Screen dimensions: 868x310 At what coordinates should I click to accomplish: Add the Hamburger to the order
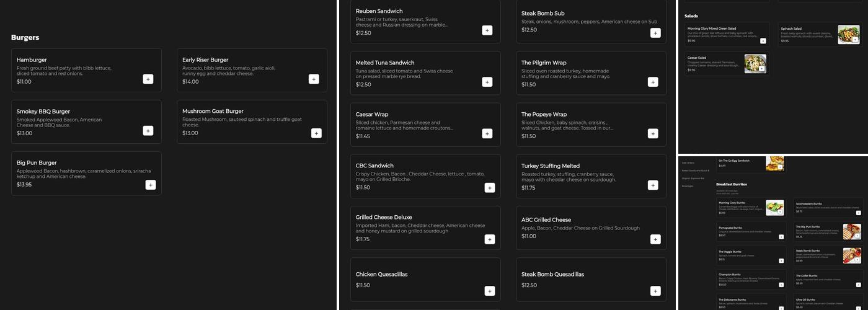pos(148,79)
